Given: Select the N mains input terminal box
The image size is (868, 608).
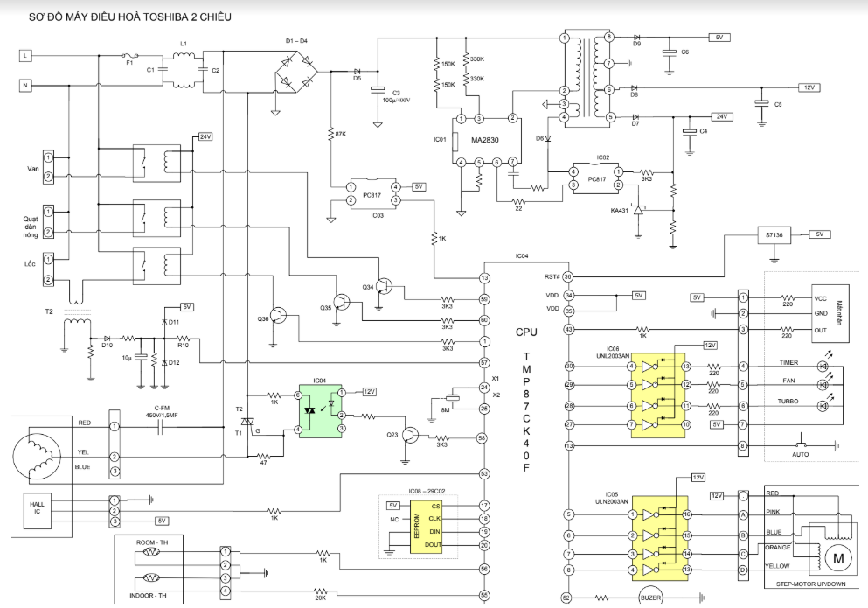Looking at the screenshot, I should 24,86.
